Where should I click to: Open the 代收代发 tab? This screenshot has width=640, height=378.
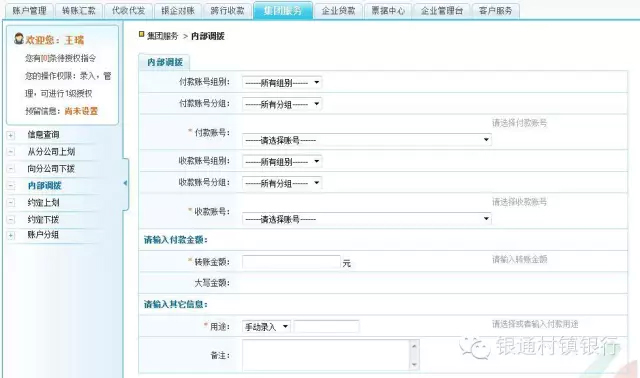point(129,11)
